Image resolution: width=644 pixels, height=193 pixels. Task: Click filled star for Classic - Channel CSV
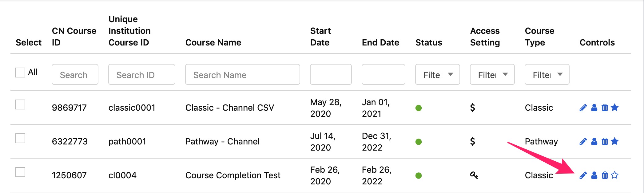[x=615, y=107]
